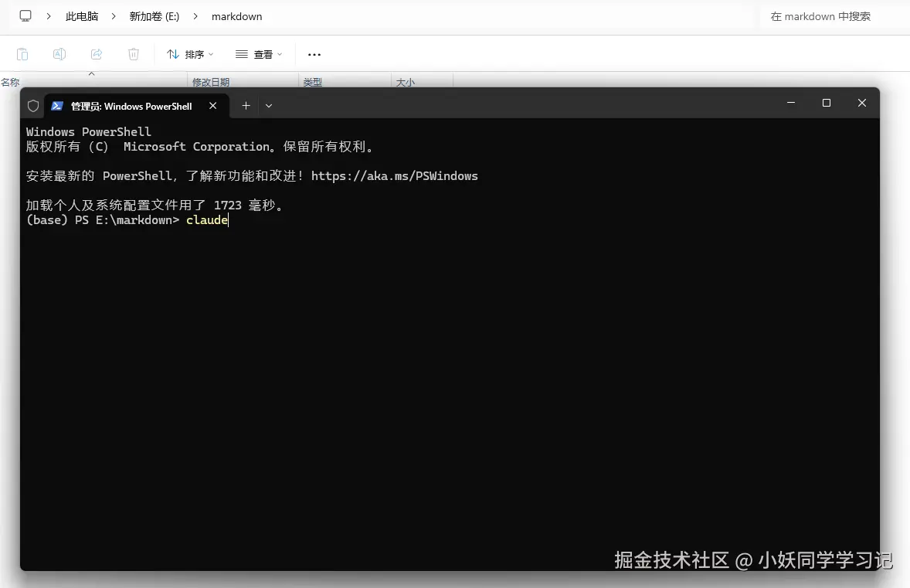The image size is (910, 588).
Task: Open 此电脑 in the address breadcrumb
Action: point(82,17)
